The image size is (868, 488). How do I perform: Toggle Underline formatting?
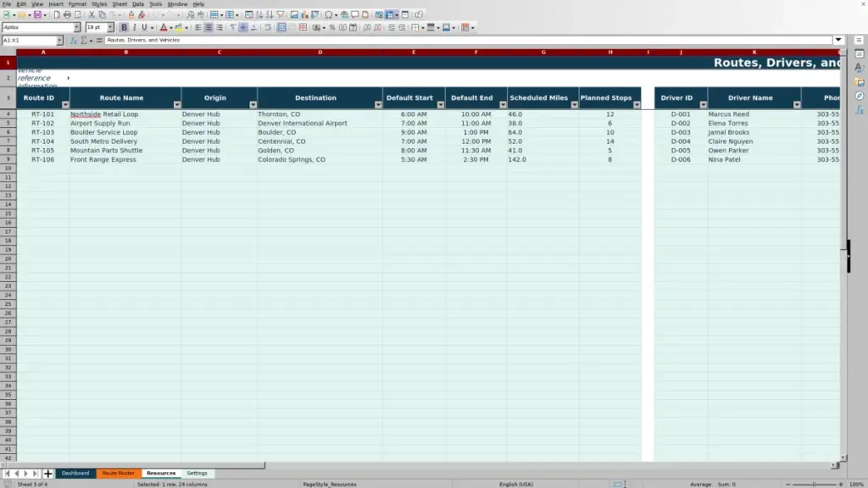(144, 28)
